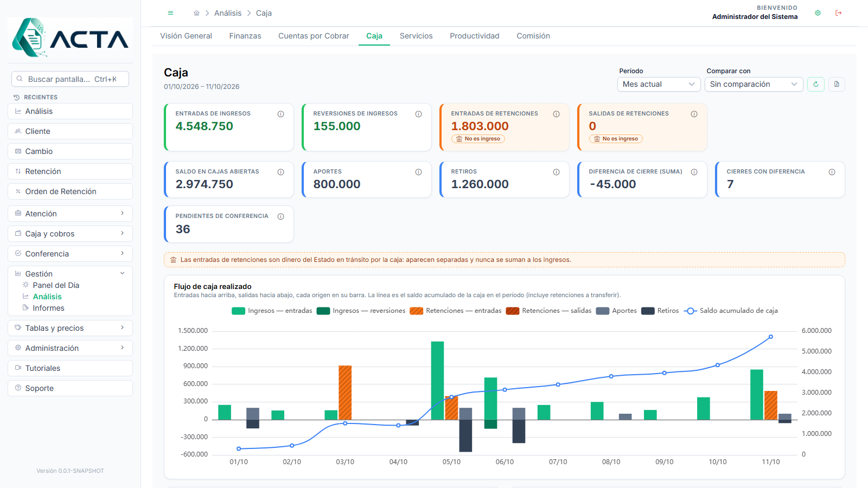Image resolution: width=868 pixels, height=488 pixels.
Task: Open settings gear icon in header
Action: [x=818, y=13]
